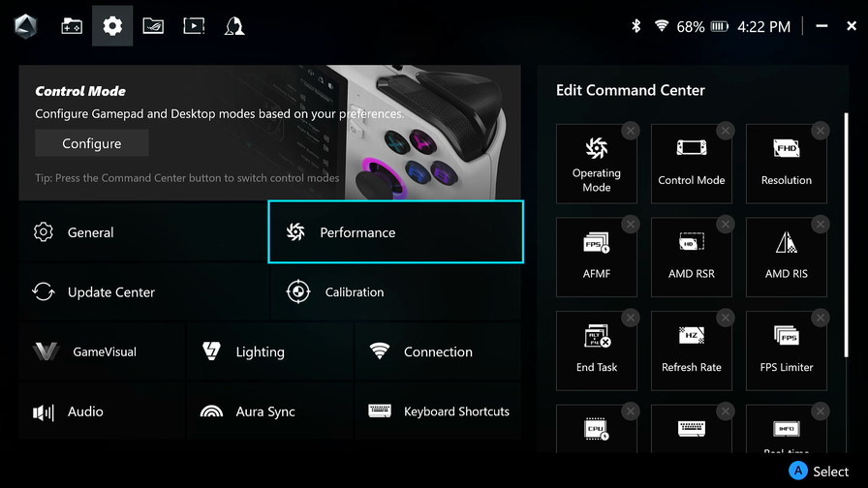This screenshot has height=488, width=868.
Task: Click the Wi-Fi status icon in top bar
Action: (661, 25)
